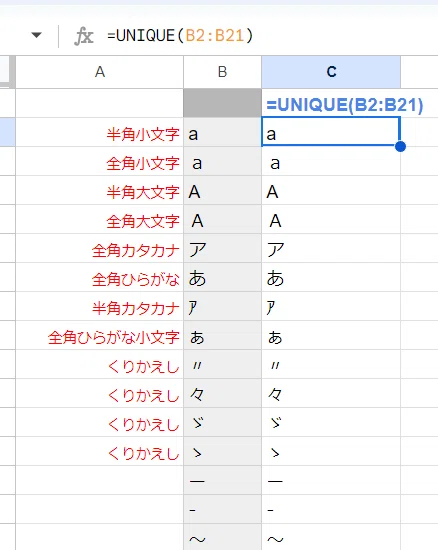Select the label cell 半角小文字
438x550 pixels.
click(x=100, y=132)
